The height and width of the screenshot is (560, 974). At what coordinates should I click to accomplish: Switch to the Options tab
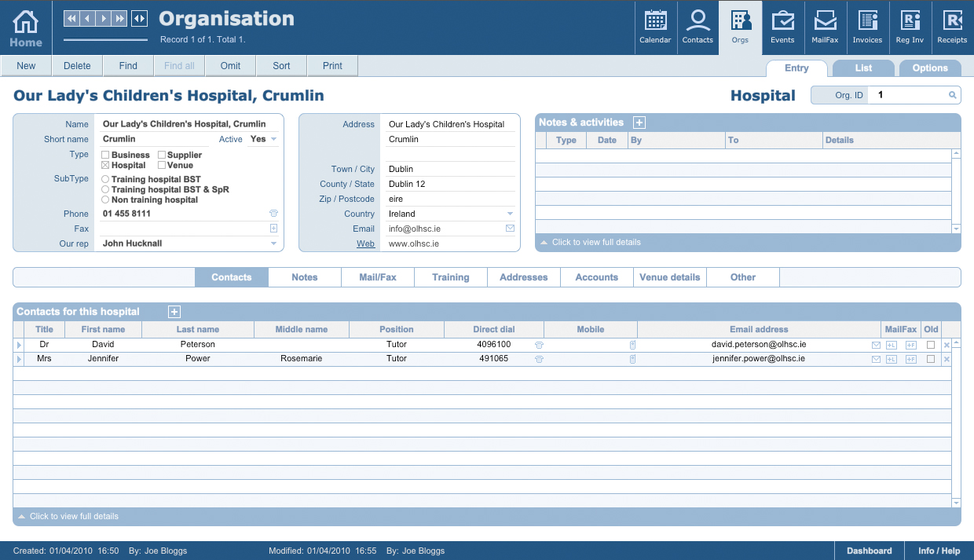930,68
